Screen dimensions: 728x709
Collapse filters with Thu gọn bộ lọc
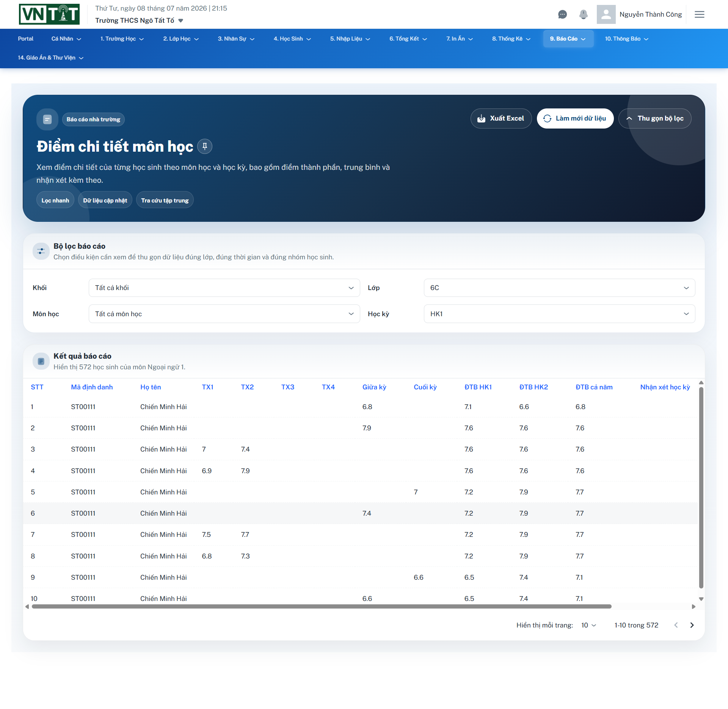click(x=655, y=119)
